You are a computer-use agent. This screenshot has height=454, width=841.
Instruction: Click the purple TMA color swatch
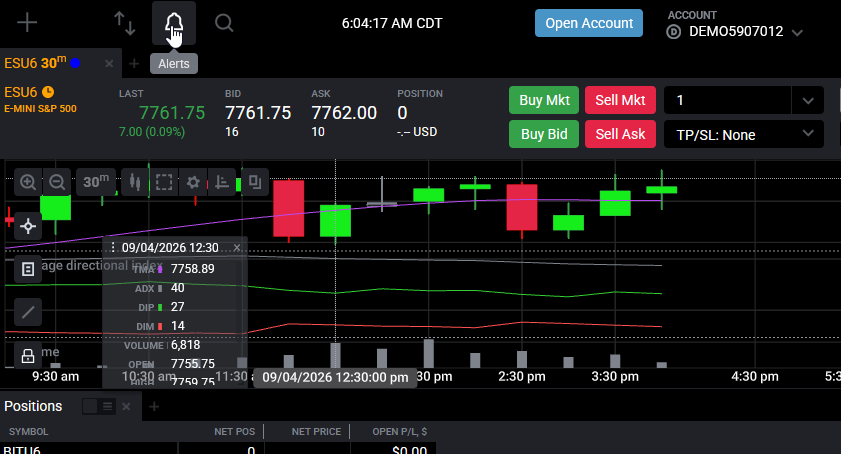pyautogui.click(x=160, y=269)
